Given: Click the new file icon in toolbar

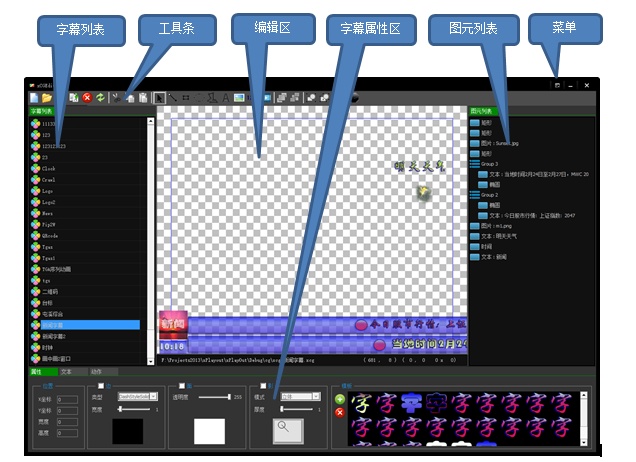Looking at the screenshot, I should [x=33, y=97].
